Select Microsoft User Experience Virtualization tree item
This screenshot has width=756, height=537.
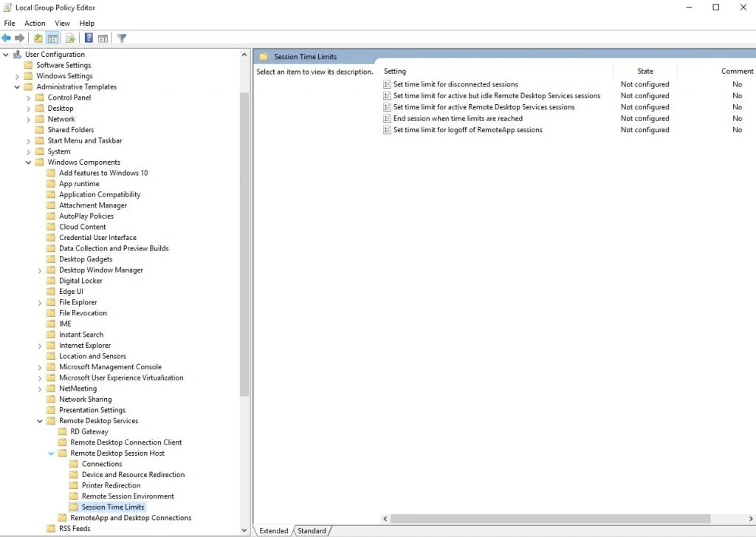[121, 377]
